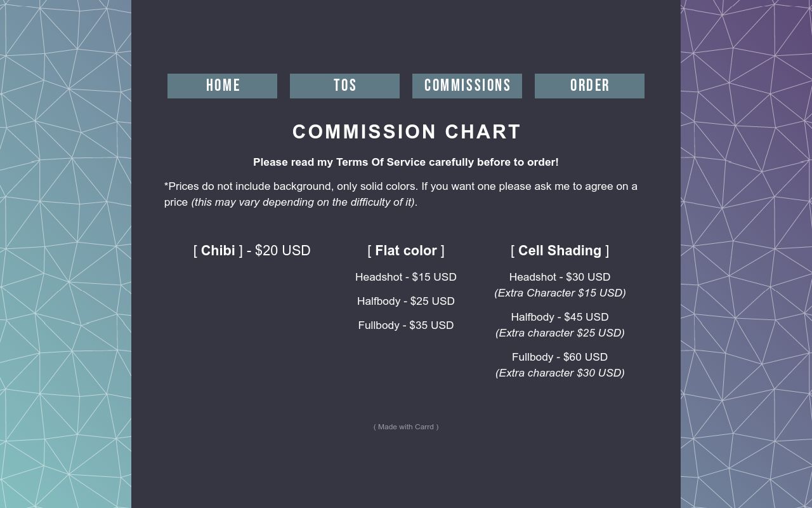Click the Flat color category header

coord(406,251)
